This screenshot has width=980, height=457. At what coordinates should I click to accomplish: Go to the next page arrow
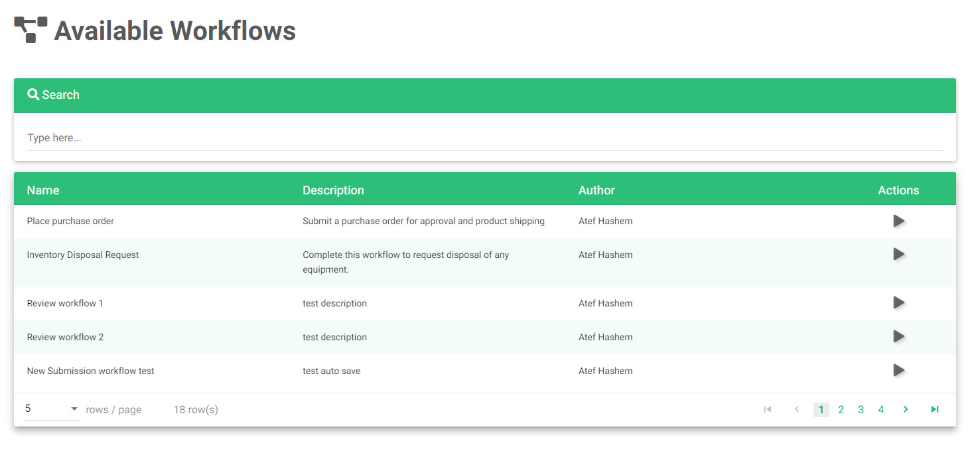pyautogui.click(x=906, y=409)
